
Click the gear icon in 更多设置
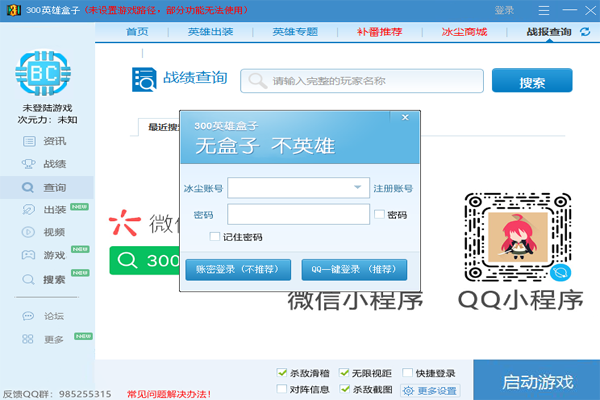pyautogui.click(x=408, y=390)
